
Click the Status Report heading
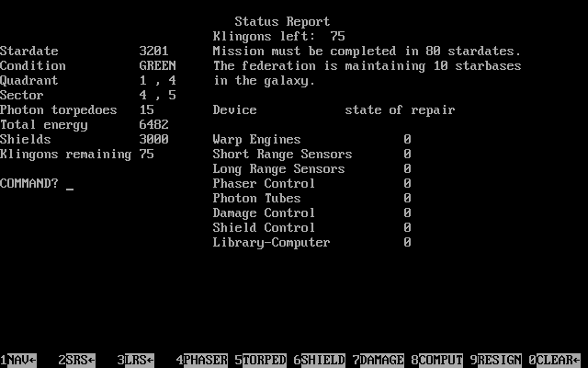(x=282, y=22)
